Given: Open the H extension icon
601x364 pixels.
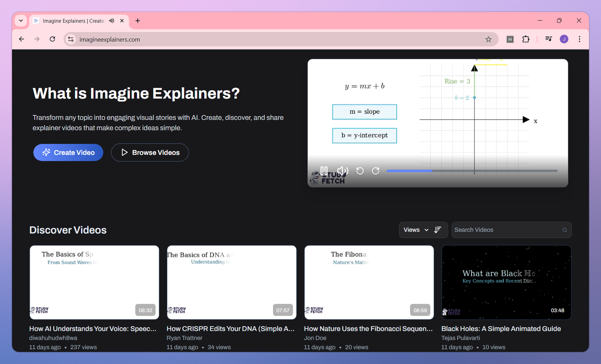Looking at the screenshot, I should click(510, 39).
